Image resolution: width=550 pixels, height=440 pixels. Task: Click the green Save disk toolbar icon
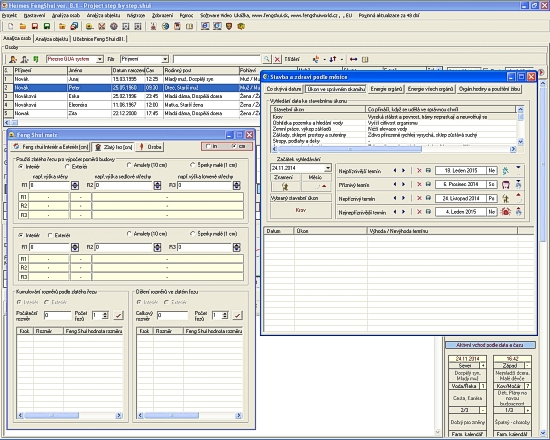tap(47, 26)
